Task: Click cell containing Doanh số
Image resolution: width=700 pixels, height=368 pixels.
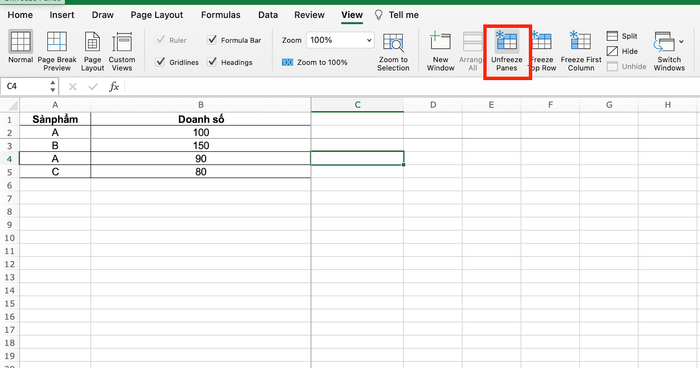Action: (201, 119)
